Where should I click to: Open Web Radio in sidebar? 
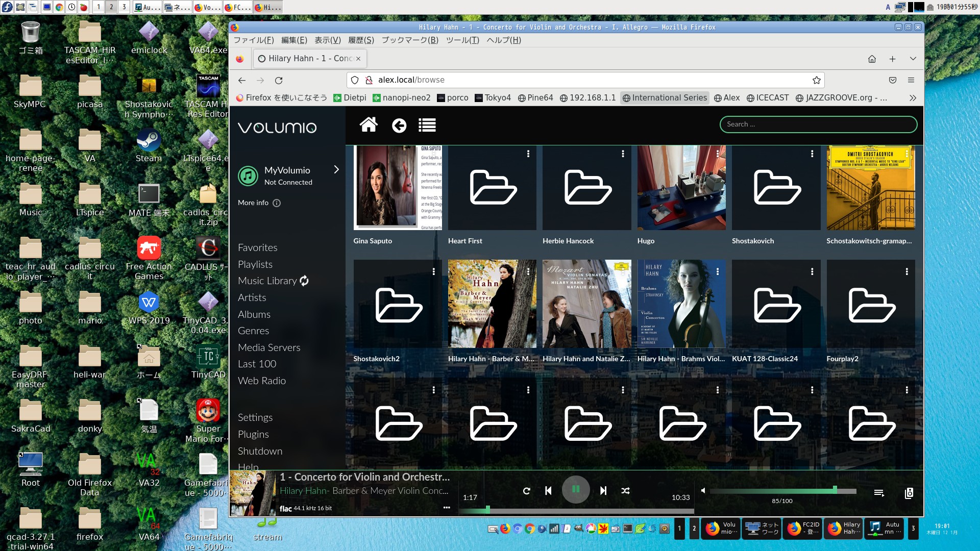pyautogui.click(x=261, y=381)
